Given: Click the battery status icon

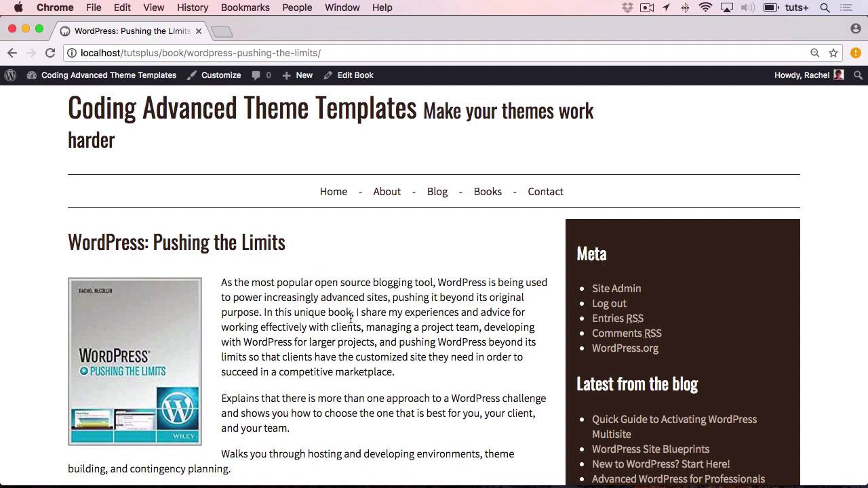Looking at the screenshot, I should 770,7.
